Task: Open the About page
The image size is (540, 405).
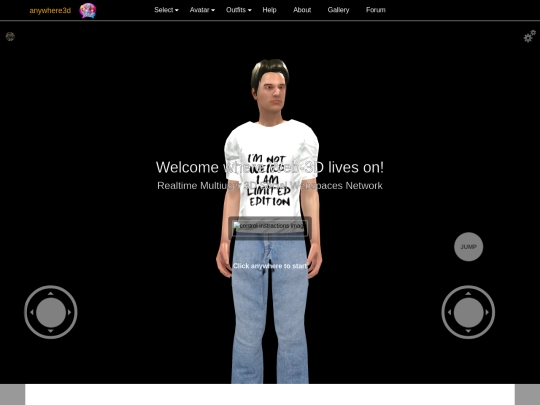Action: coord(302,10)
